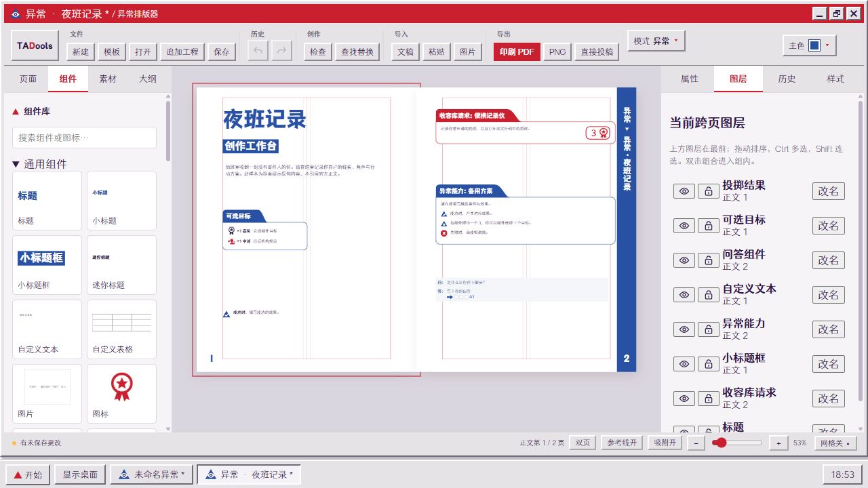
Task: Open the 开始 menu on the taskbar
Action: click(x=28, y=474)
